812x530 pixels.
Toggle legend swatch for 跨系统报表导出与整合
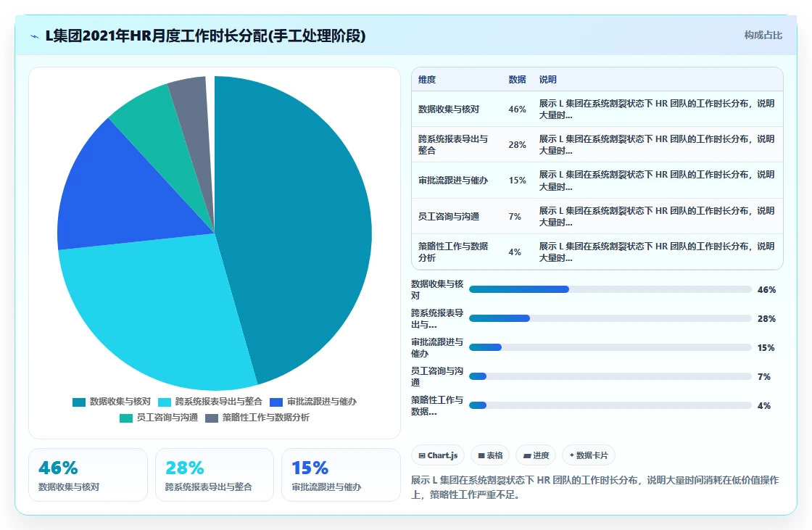coord(164,402)
